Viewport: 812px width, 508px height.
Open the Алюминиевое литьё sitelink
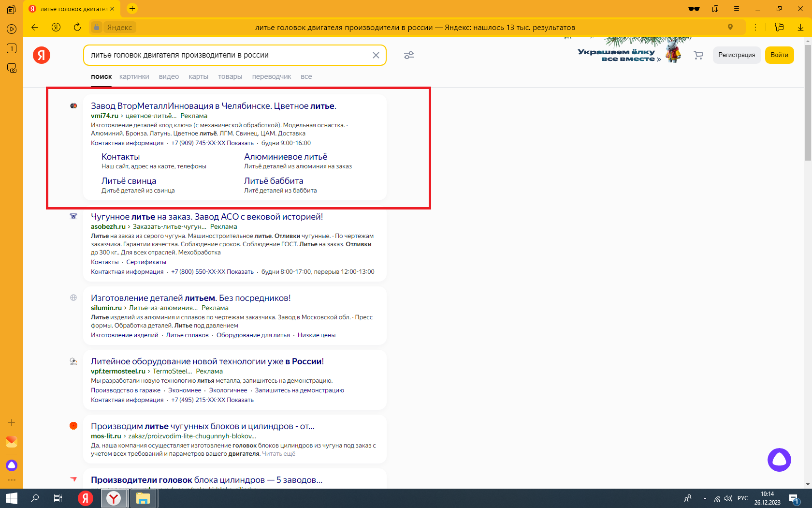pos(286,157)
